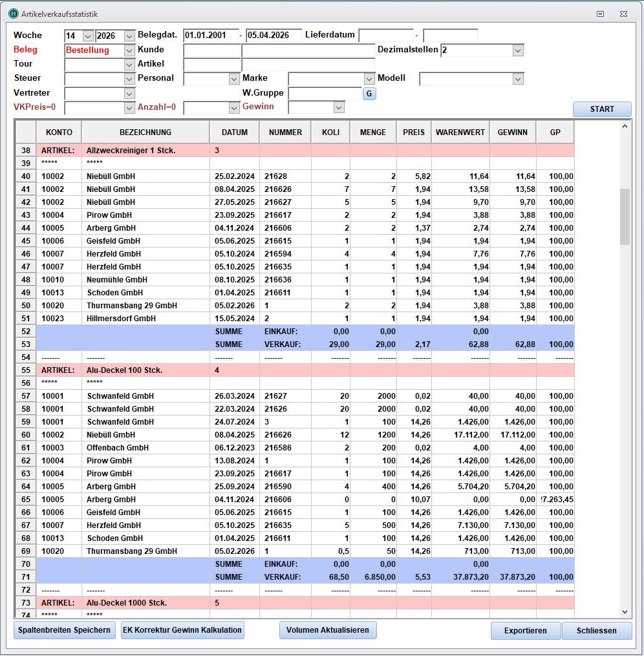Open the Vertreter dropdown

point(129,94)
